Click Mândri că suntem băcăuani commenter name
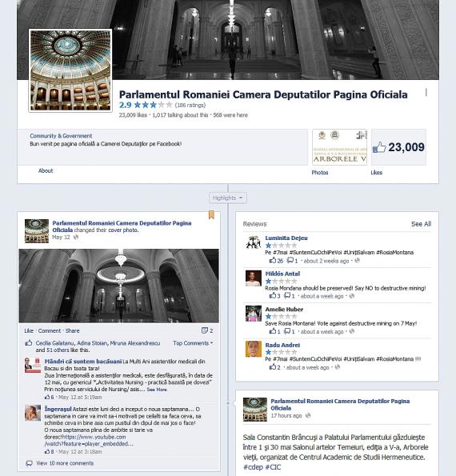This screenshot has width=456, height=476. pyautogui.click(x=83, y=362)
